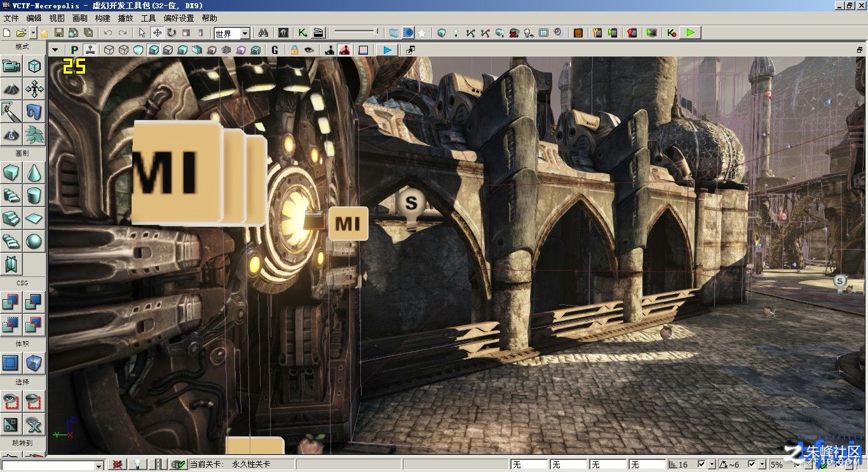Toggle realtime joystick icon in viewport
The height and width of the screenshot is (472, 868).
point(90,50)
